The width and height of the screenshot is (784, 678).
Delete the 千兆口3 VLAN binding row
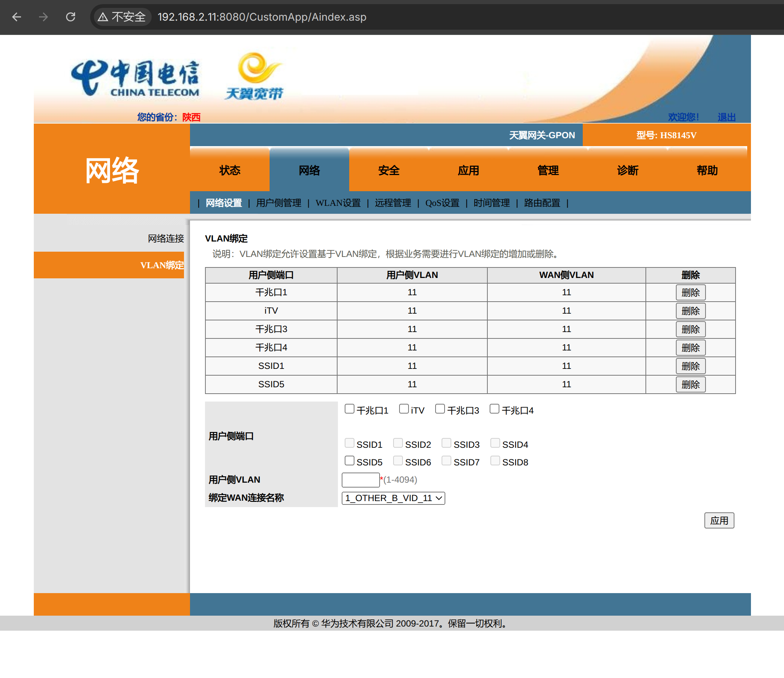(x=690, y=329)
